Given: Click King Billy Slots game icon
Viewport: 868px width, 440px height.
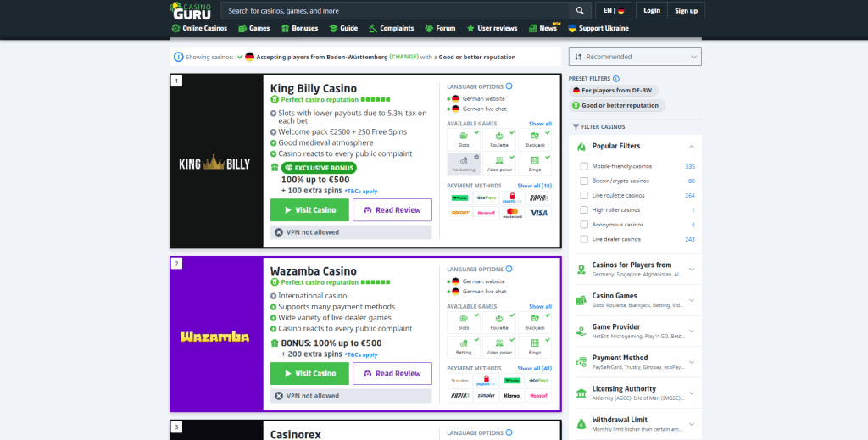Looking at the screenshot, I should 464,140.
